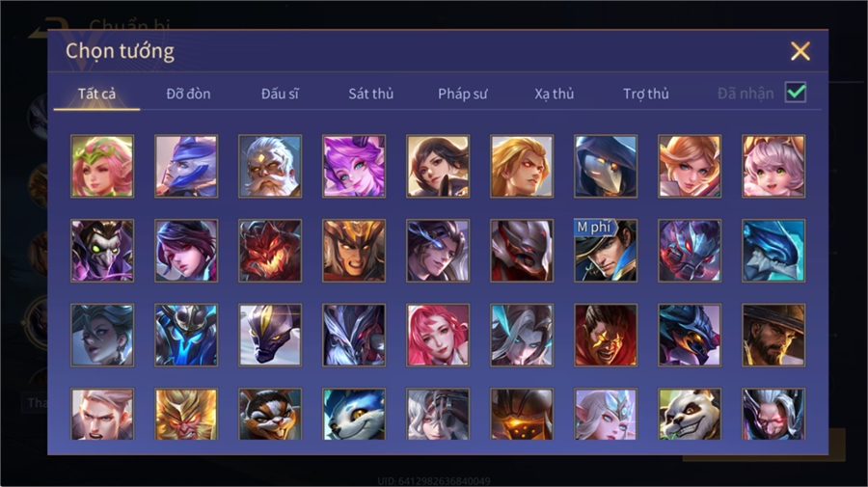Viewport: 868px width, 487px height.
Task: Open the 'Đấu sĩ' tab
Action: click(280, 94)
